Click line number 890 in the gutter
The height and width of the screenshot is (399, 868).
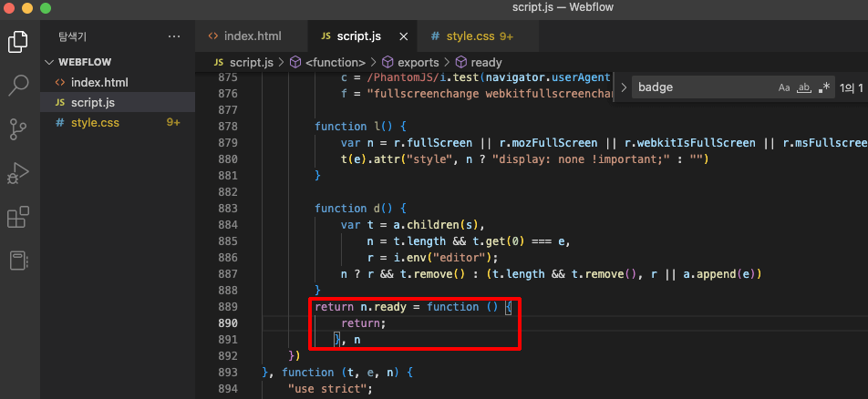click(228, 322)
